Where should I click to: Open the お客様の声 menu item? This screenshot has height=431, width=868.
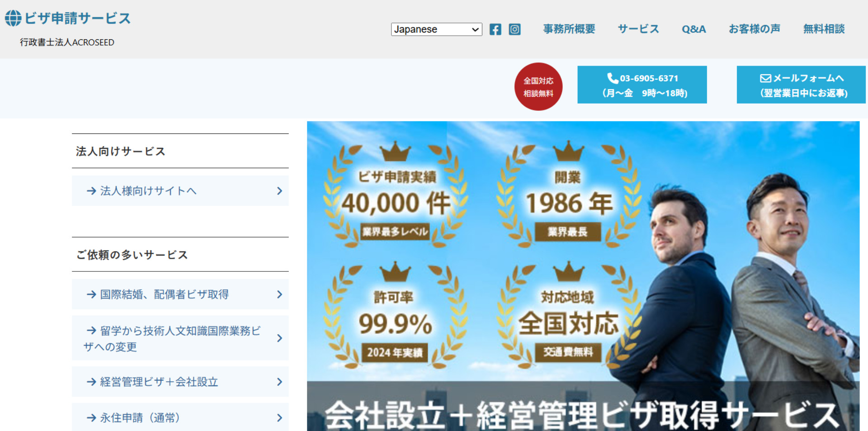(754, 29)
